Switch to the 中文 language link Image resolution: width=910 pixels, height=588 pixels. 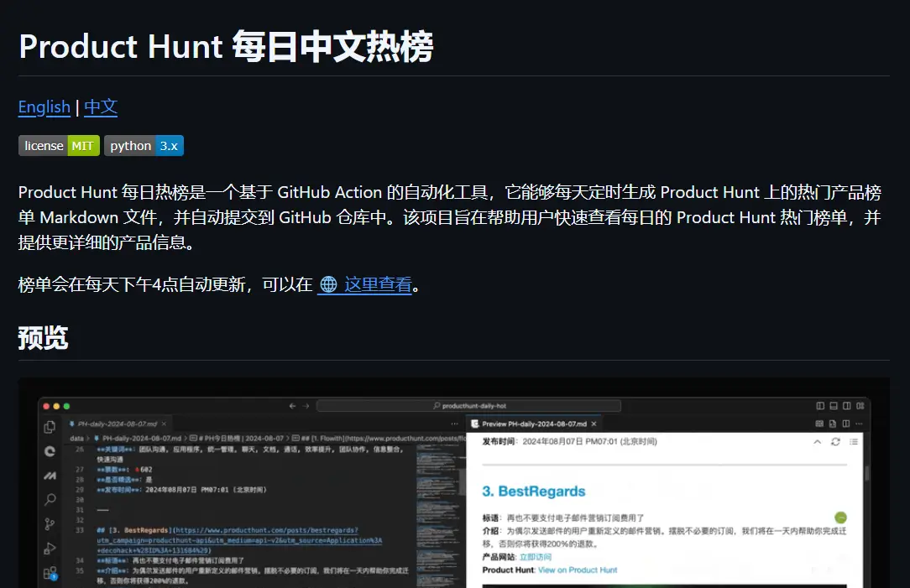pyautogui.click(x=101, y=107)
